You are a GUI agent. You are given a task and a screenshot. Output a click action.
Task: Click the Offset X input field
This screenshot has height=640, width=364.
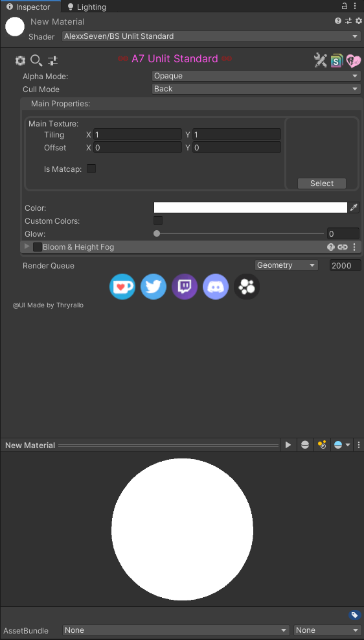point(137,147)
